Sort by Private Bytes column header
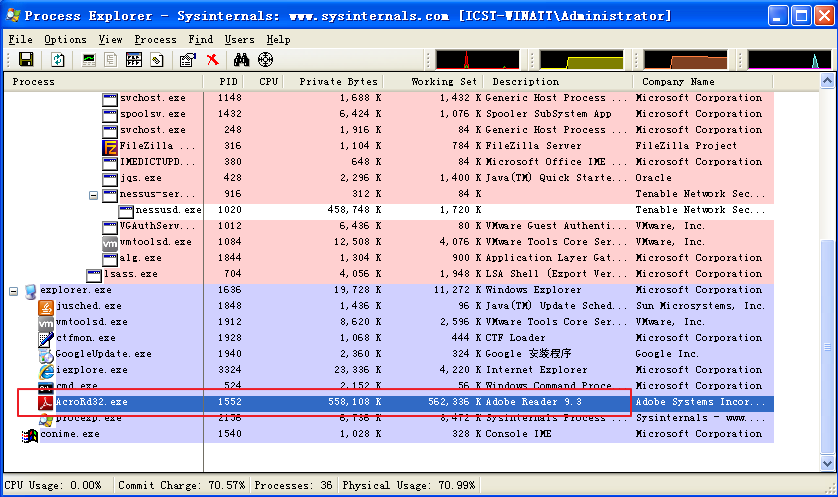The height and width of the screenshot is (497, 838). [x=333, y=82]
